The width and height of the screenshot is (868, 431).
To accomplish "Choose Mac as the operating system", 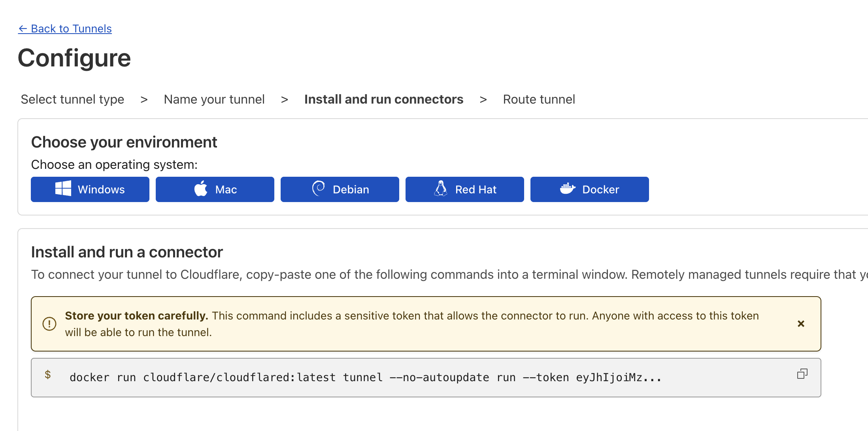I will [x=215, y=189].
